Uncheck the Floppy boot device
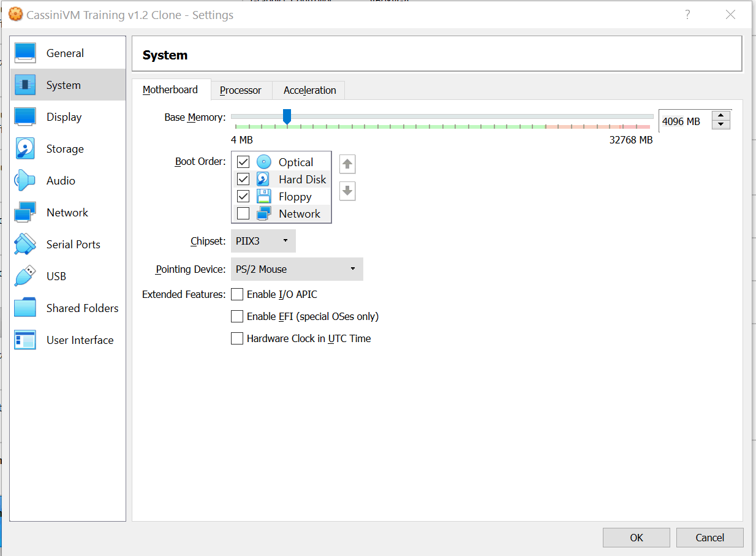The width and height of the screenshot is (756, 556). [x=243, y=196]
